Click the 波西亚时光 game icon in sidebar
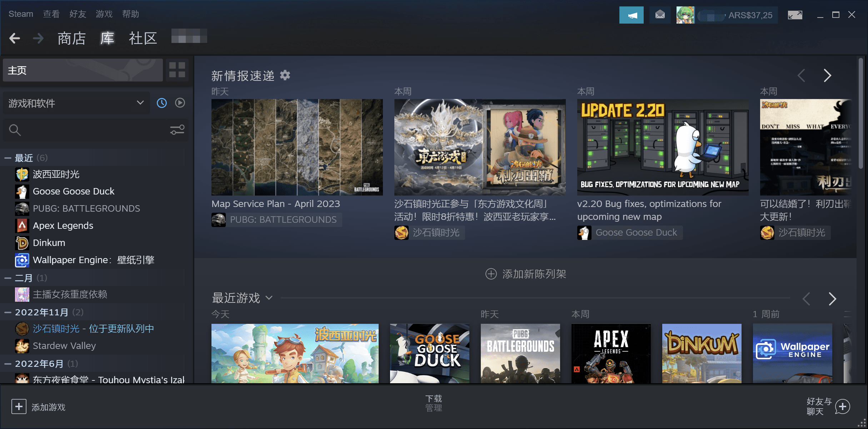The image size is (868, 429). (x=22, y=174)
